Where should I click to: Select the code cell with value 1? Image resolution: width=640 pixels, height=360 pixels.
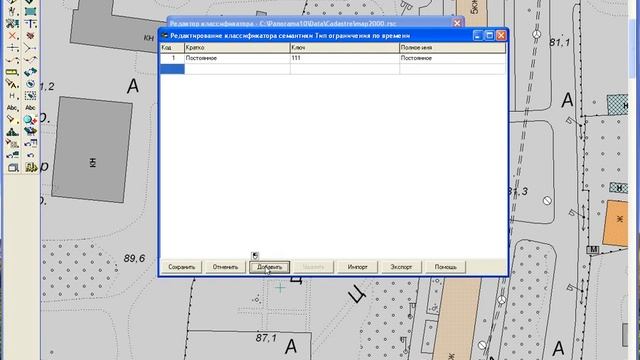[x=172, y=58]
